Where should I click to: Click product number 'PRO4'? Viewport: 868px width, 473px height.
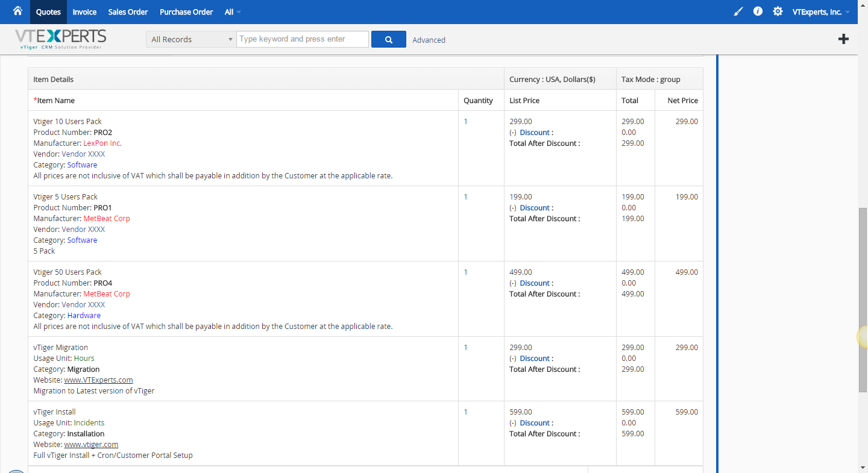(103, 283)
